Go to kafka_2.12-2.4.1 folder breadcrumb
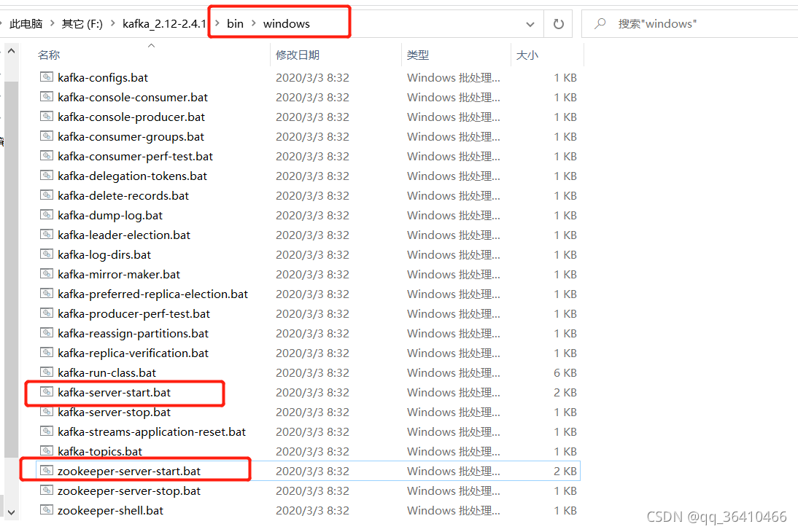The height and width of the screenshot is (532, 798). [x=164, y=24]
